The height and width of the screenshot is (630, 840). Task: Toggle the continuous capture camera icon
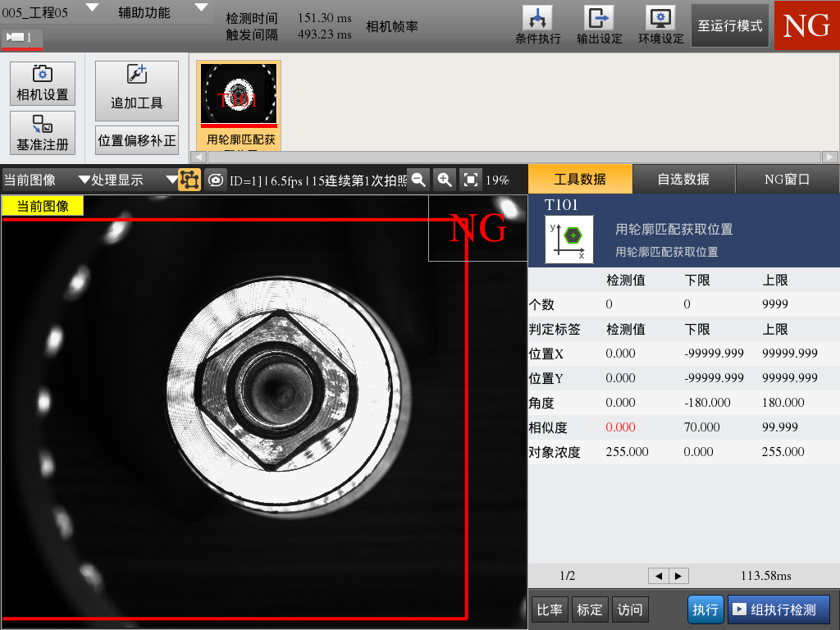pyautogui.click(x=215, y=179)
